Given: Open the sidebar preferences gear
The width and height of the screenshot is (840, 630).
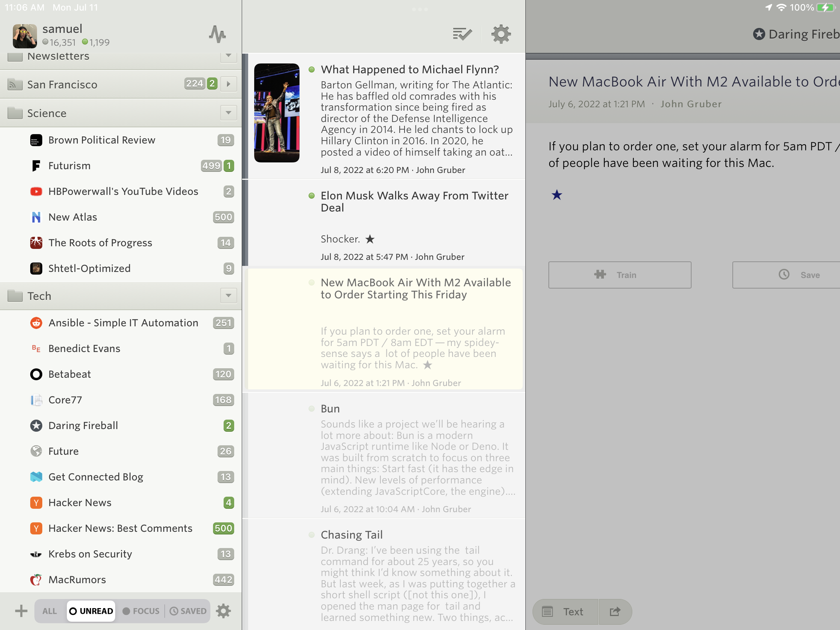Looking at the screenshot, I should click(223, 611).
